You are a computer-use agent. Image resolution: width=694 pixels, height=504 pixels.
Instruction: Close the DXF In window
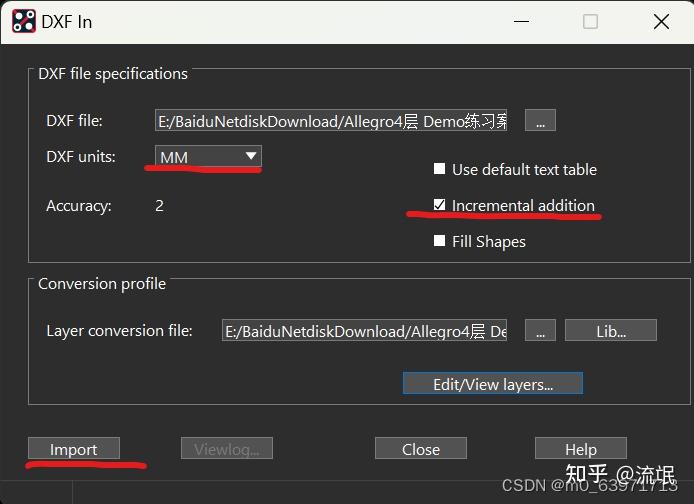661,21
